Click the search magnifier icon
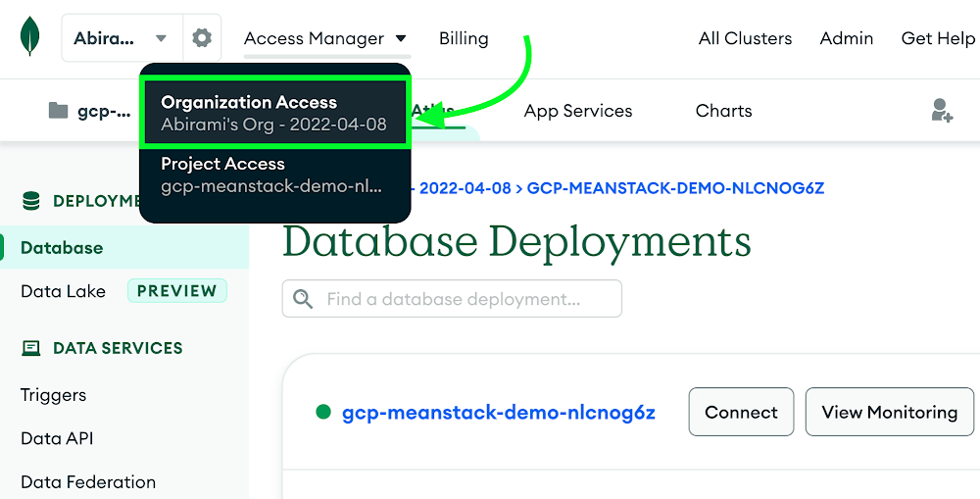Screen dimensions: 980x499 [303, 298]
